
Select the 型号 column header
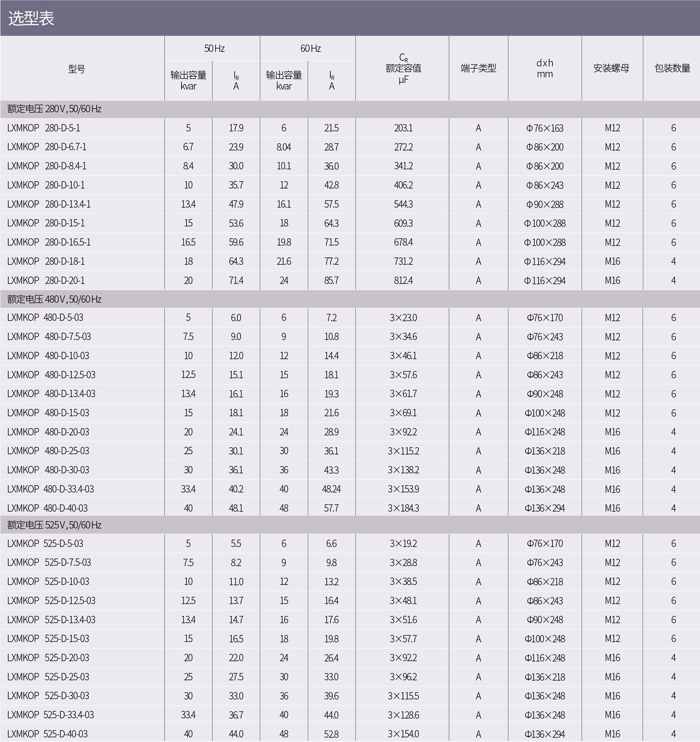77,69
